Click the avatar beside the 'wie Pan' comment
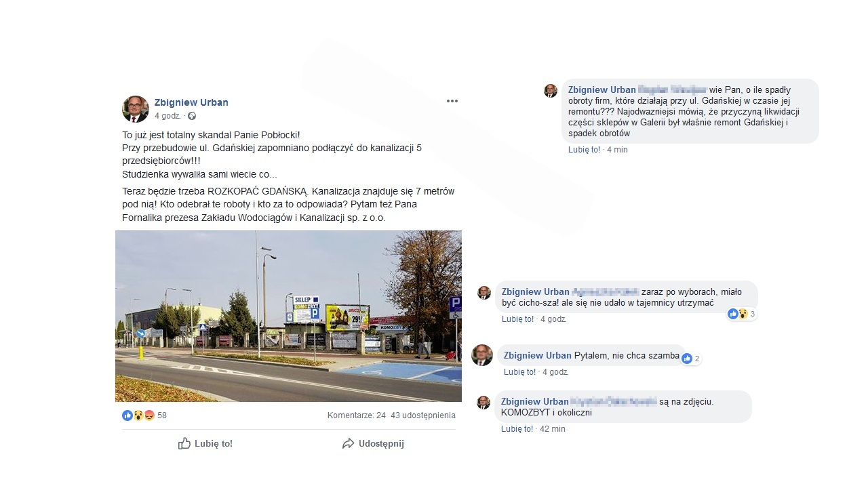 tap(551, 91)
